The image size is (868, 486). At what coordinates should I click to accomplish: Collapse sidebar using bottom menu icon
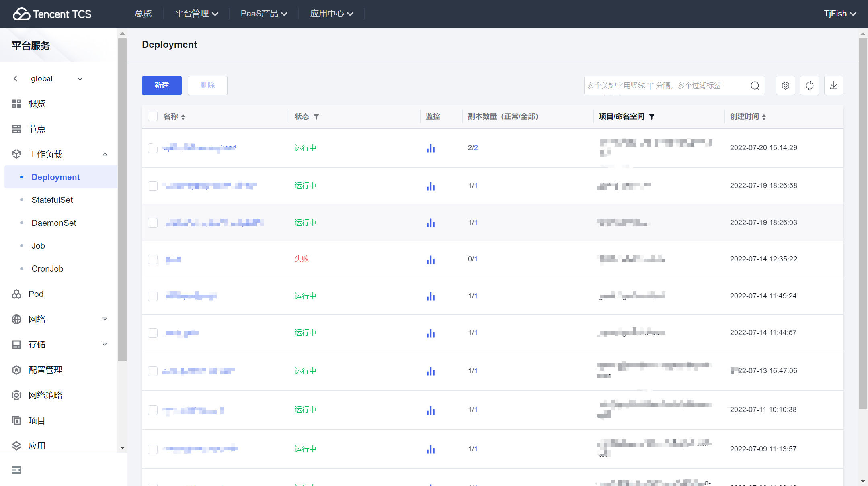pos(16,470)
